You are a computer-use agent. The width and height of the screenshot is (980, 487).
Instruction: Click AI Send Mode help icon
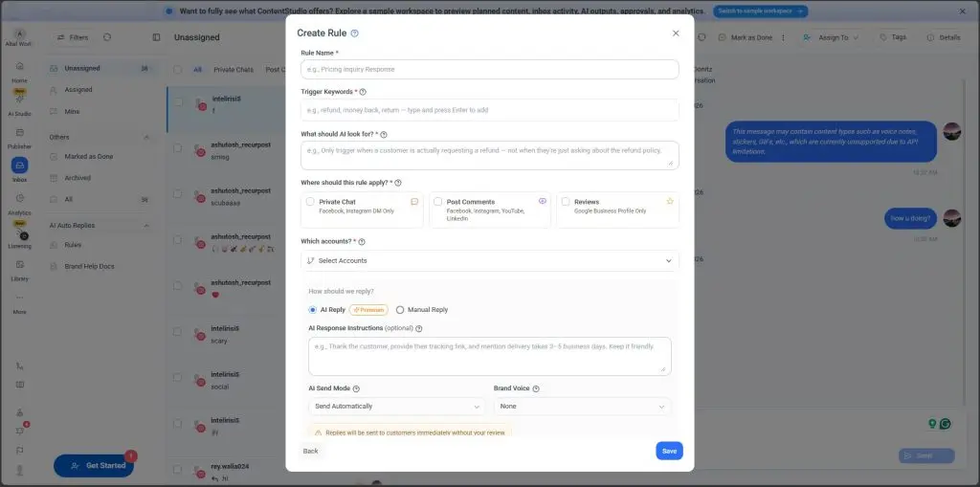[356, 388]
